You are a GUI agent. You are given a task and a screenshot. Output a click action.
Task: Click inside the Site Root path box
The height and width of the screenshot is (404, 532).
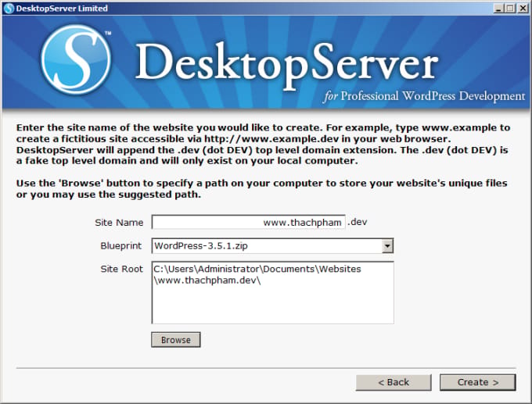272,292
